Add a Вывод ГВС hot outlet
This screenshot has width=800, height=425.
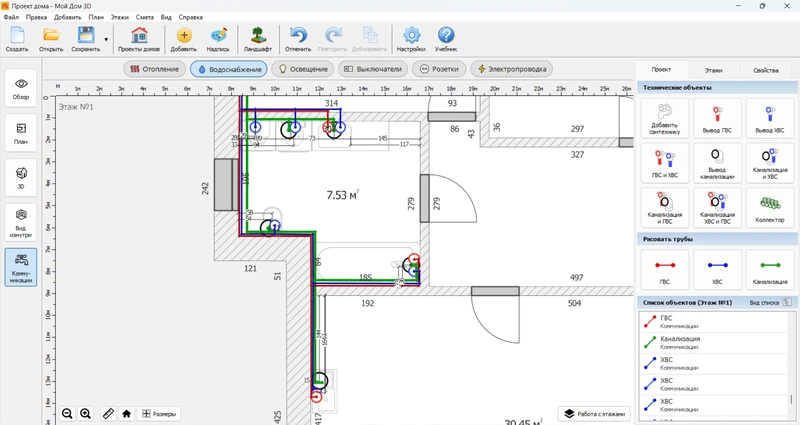point(717,118)
